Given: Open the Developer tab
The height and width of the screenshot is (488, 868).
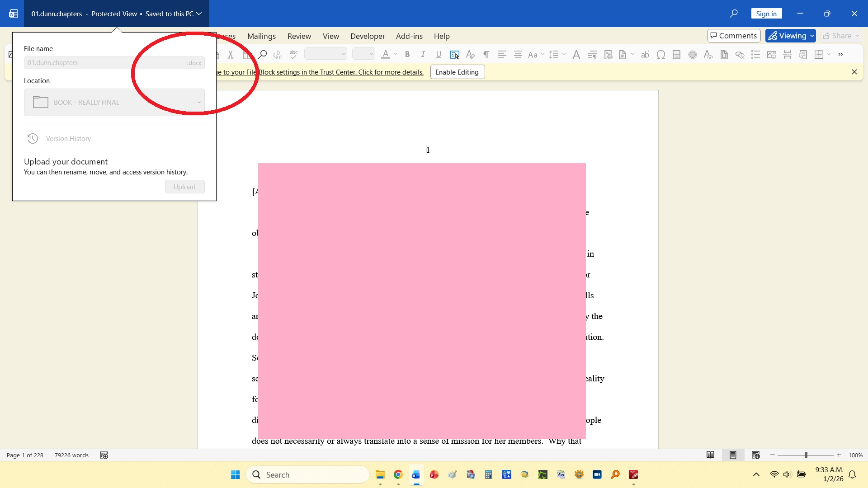Looking at the screenshot, I should click(367, 36).
